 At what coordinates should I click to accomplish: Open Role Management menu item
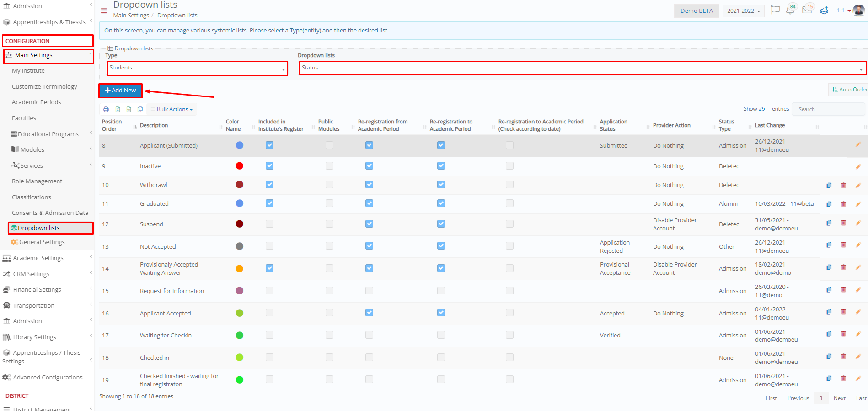(x=37, y=181)
